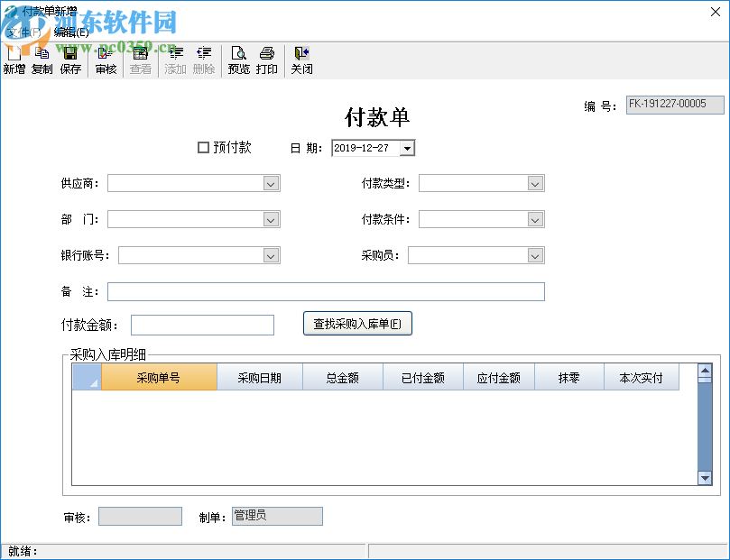
Task: Click the 删除 delete icon
Action: 204,59
